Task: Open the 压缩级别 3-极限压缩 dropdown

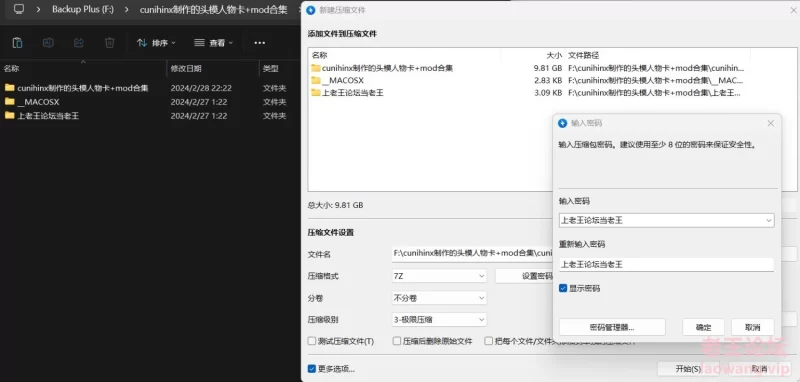Action: [439, 320]
